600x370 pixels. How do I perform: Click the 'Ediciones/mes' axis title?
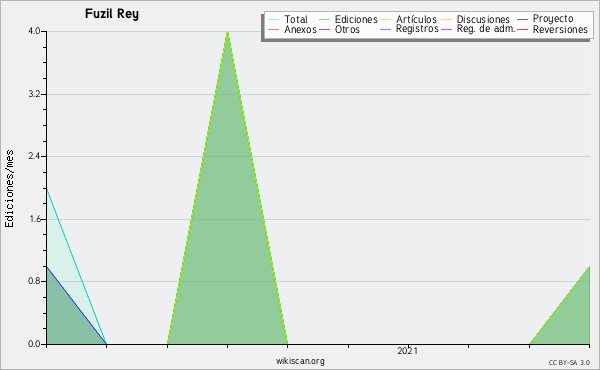coord(9,189)
